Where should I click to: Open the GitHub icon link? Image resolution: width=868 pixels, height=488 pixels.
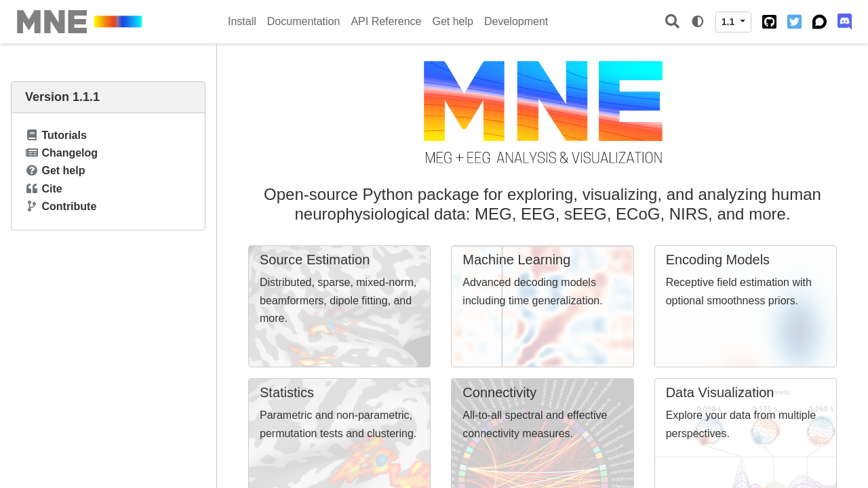click(x=769, y=22)
